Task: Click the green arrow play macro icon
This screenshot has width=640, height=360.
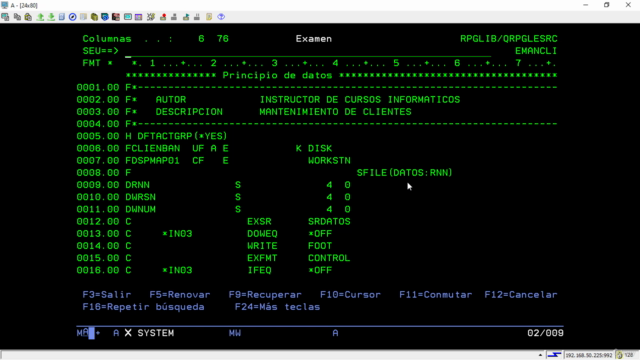Action: click(x=186, y=17)
